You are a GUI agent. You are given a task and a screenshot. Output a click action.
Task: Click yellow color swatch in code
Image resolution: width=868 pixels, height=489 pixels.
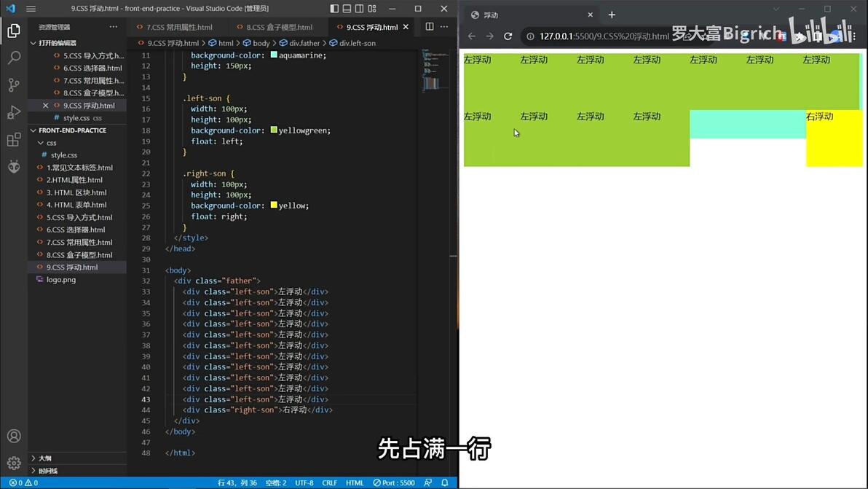click(x=274, y=205)
